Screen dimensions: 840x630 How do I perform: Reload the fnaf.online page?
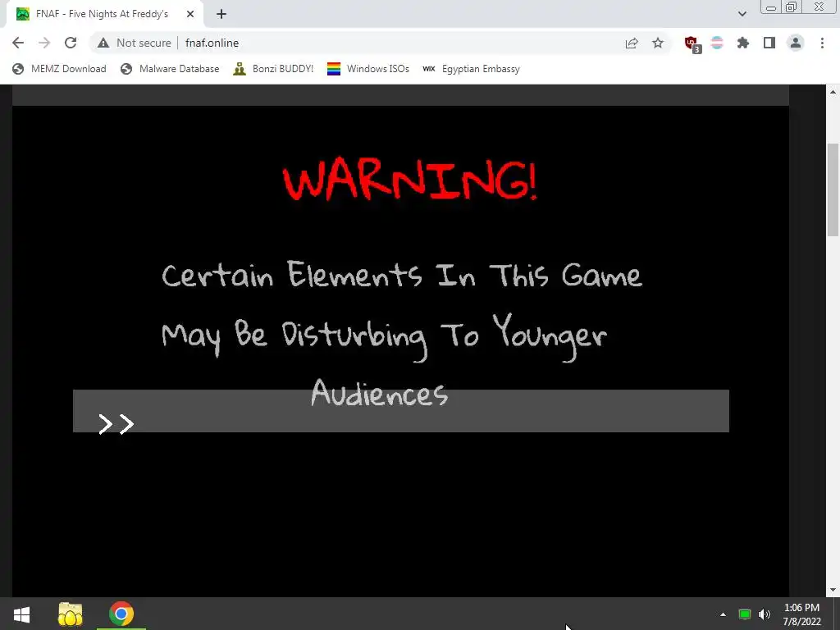pyautogui.click(x=71, y=43)
